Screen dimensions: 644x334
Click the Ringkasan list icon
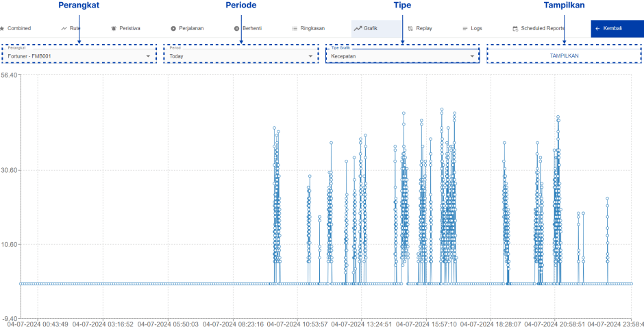[295, 29]
